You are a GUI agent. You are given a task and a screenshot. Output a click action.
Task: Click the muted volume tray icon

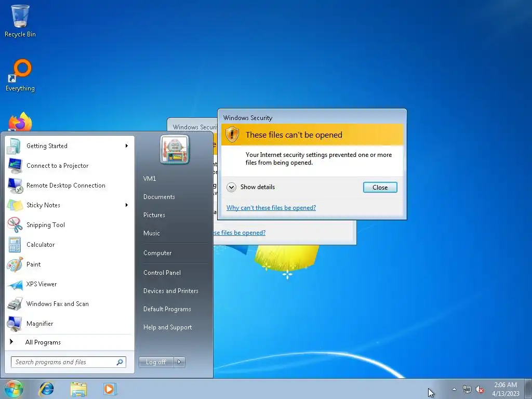(480, 390)
